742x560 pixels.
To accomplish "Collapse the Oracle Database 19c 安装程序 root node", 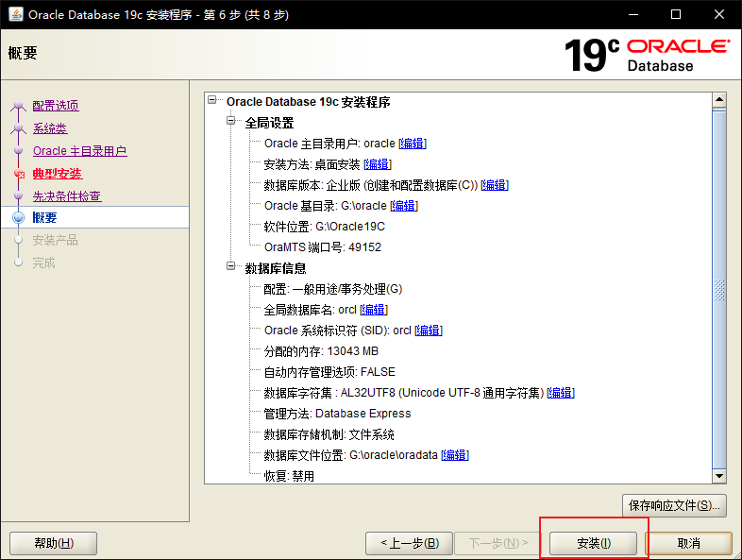I will point(212,100).
